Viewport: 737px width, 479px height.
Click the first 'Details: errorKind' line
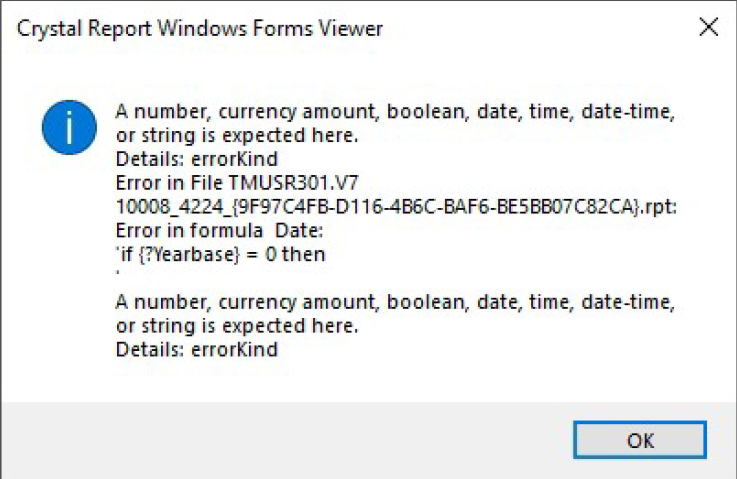196,159
